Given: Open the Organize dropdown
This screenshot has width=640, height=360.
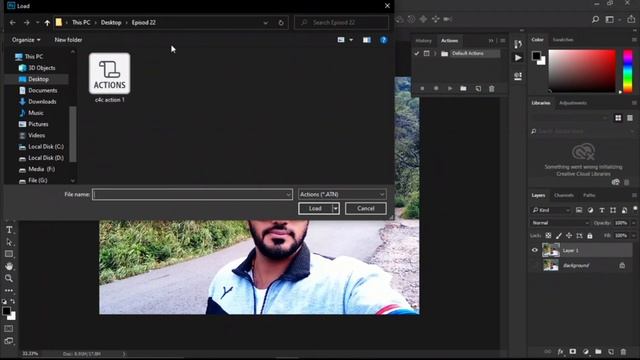Looking at the screenshot, I should coord(26,40).
